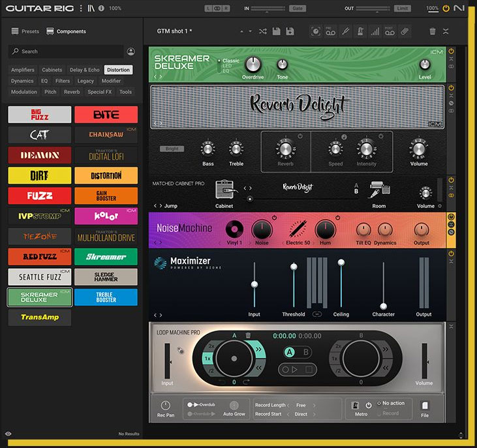Click the link icon between Threshold and Ceiling
Viewport: 477px width, 448px height.
click(317, 314)
